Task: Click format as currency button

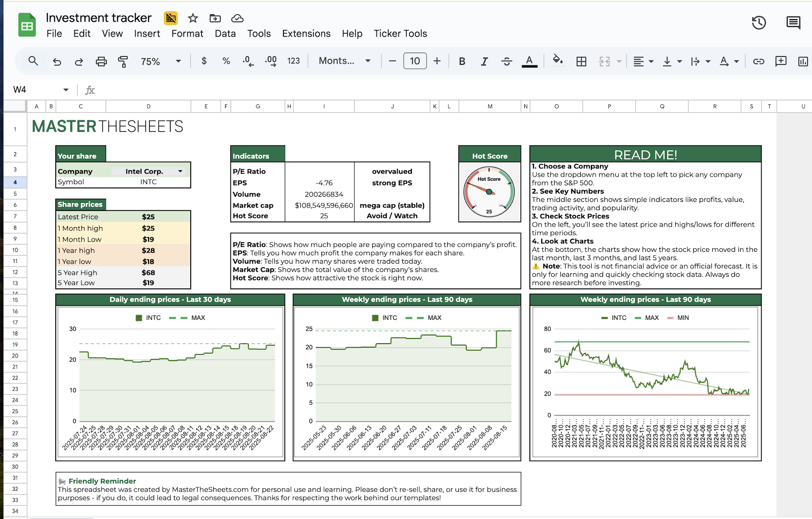Action: coord(204,61)
